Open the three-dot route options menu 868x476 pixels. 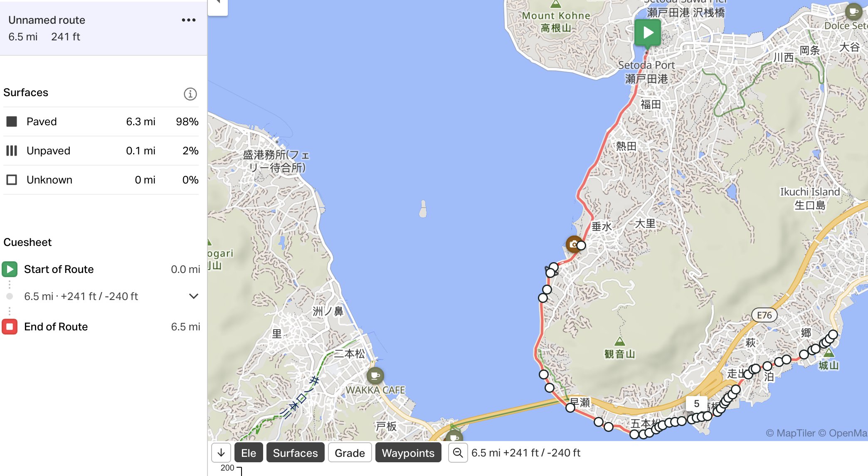click(x=188, y=20)
